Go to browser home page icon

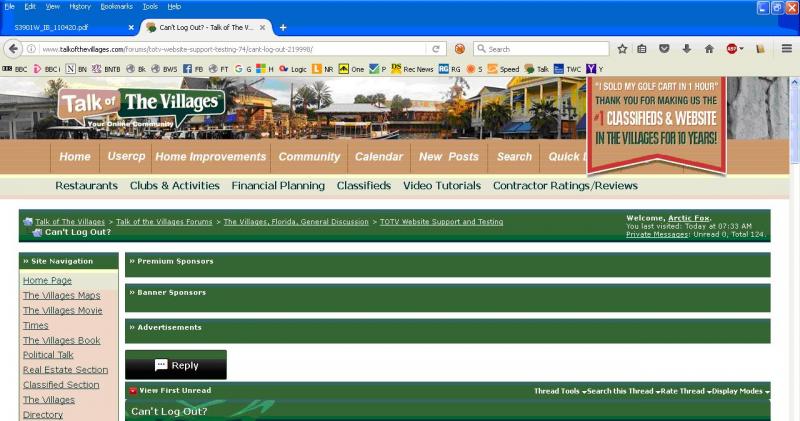pyautogui.click(x=709, y=49)
